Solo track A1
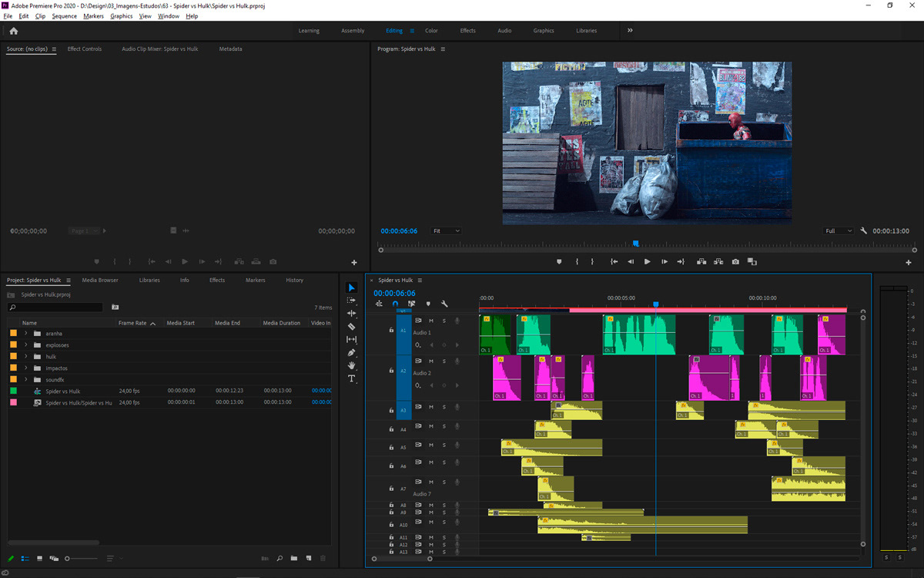 click(444, 321)
